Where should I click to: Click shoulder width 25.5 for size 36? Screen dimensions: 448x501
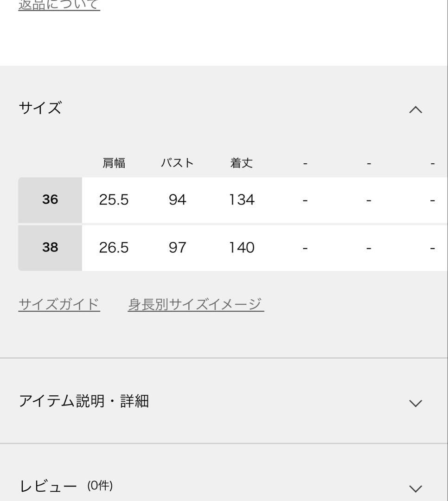(114, 200)
